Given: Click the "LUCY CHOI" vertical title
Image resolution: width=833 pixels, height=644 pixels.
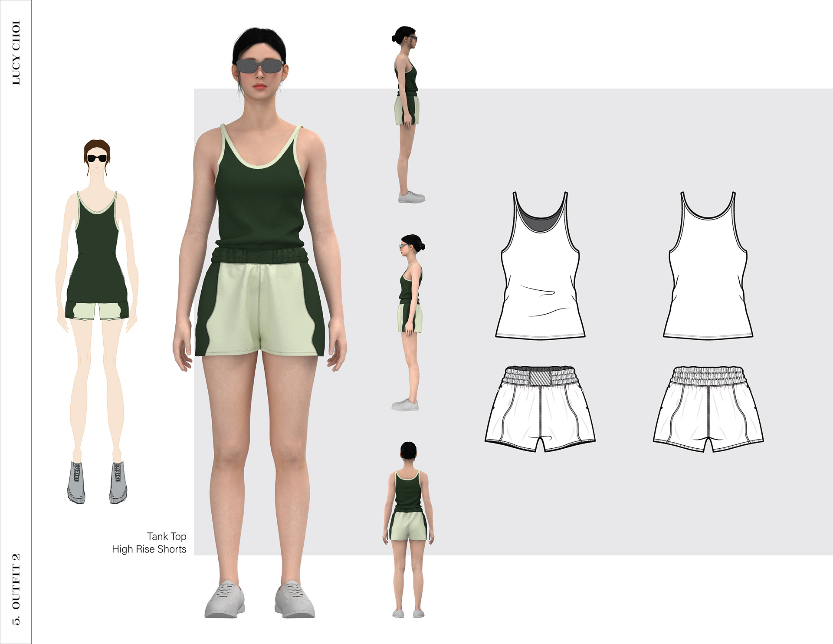Looking at the screenshot, I should 16,53.
